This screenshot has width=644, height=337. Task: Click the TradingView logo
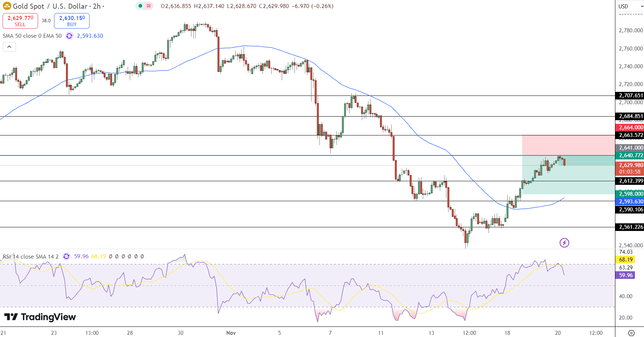pos(40,317)
